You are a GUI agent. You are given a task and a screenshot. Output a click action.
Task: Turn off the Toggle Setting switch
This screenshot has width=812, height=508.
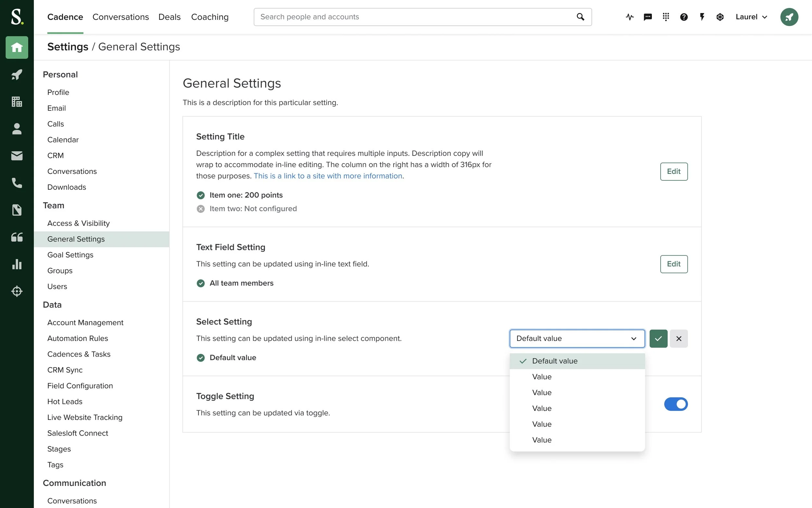[x=675, y=404]
